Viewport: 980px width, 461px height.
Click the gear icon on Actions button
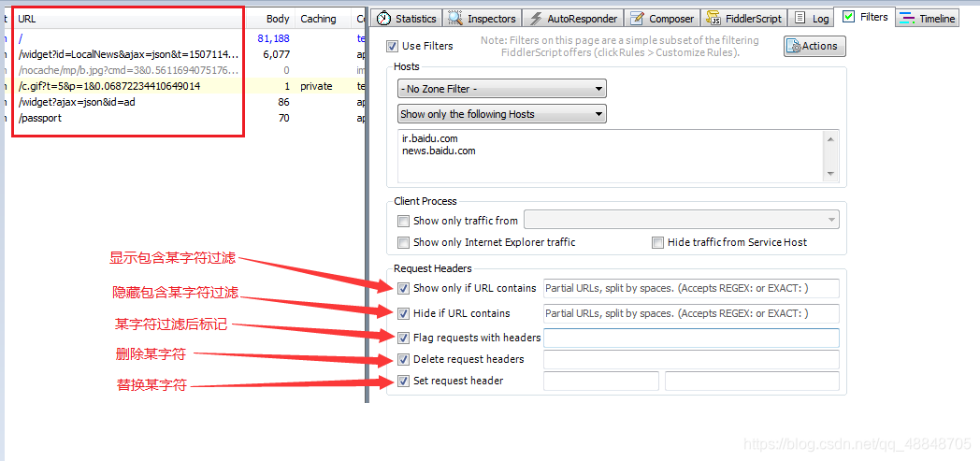[794, 46]
